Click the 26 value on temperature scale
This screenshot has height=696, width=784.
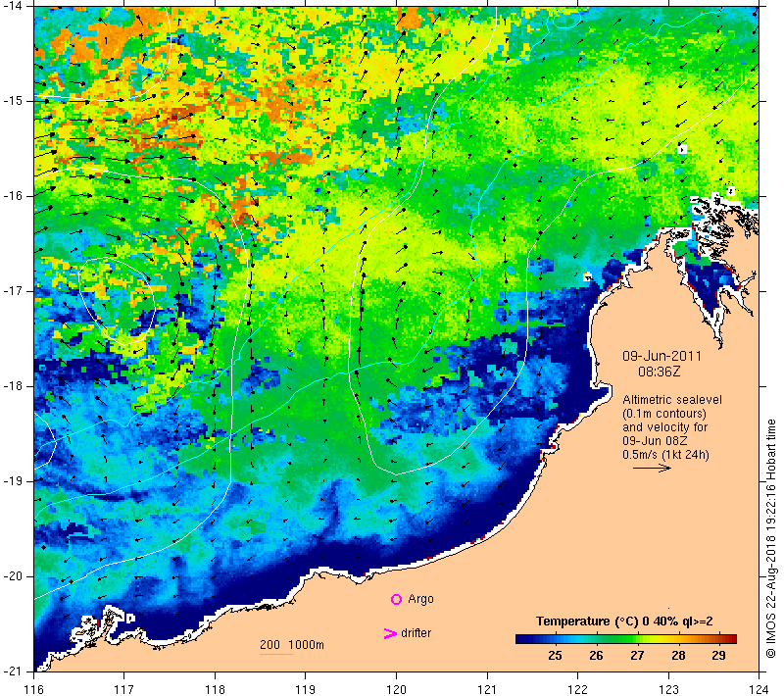click(596, 656)
